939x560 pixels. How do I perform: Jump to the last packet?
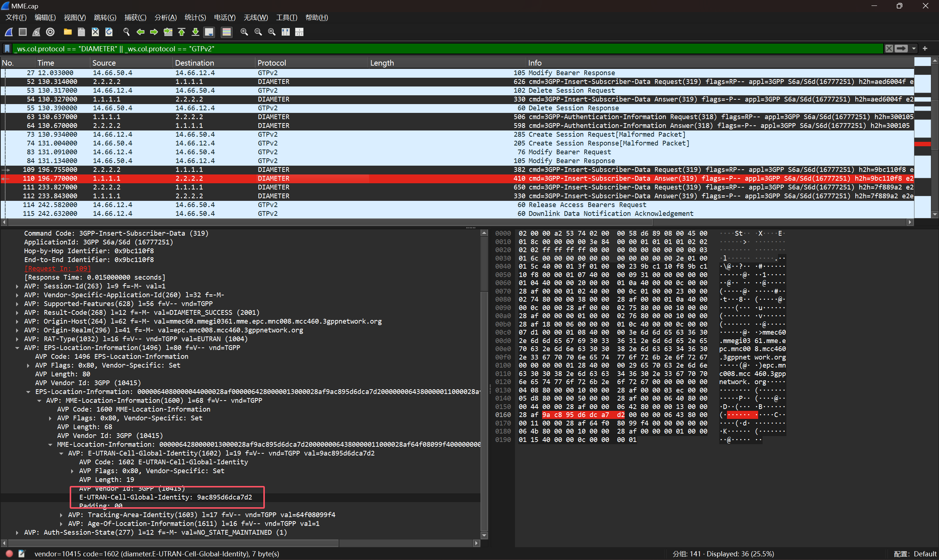195,32
